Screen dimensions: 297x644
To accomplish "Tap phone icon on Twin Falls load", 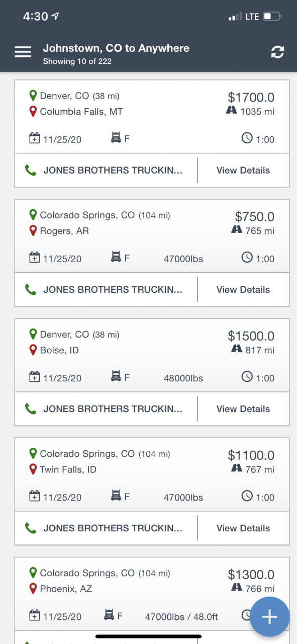I will (31, 528).
